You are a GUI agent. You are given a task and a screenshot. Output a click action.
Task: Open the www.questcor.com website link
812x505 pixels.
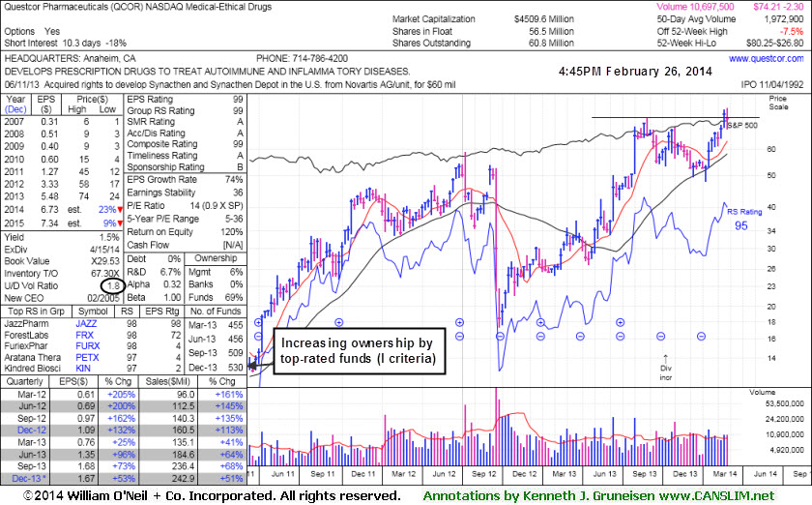pyautogui.click(x=767, y=59)
